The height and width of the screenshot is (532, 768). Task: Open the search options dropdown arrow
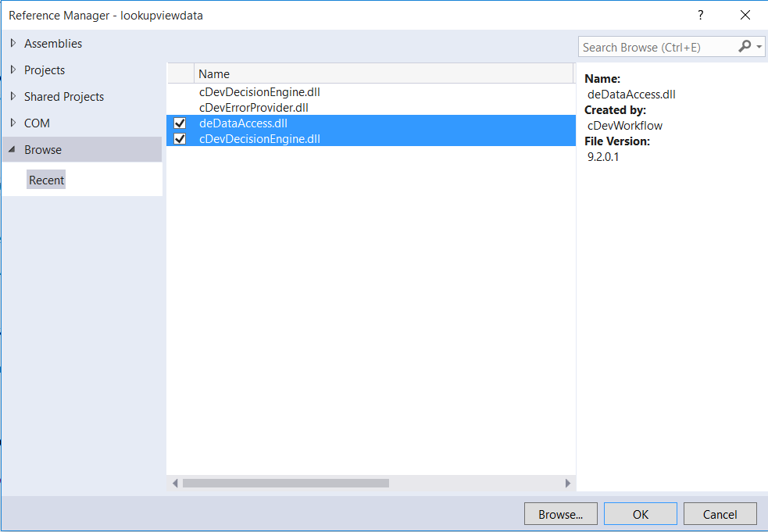[x=759, y=47]
